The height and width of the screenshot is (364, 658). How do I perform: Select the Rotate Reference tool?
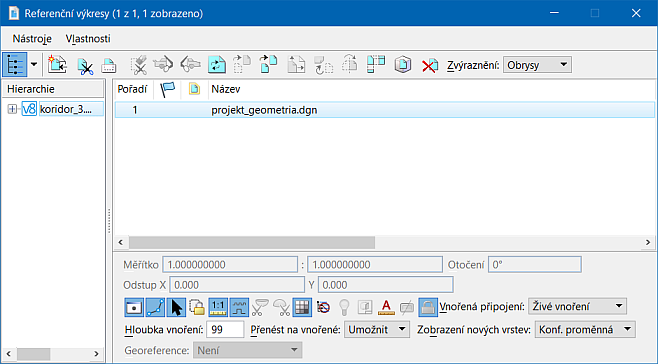[323, 65]
